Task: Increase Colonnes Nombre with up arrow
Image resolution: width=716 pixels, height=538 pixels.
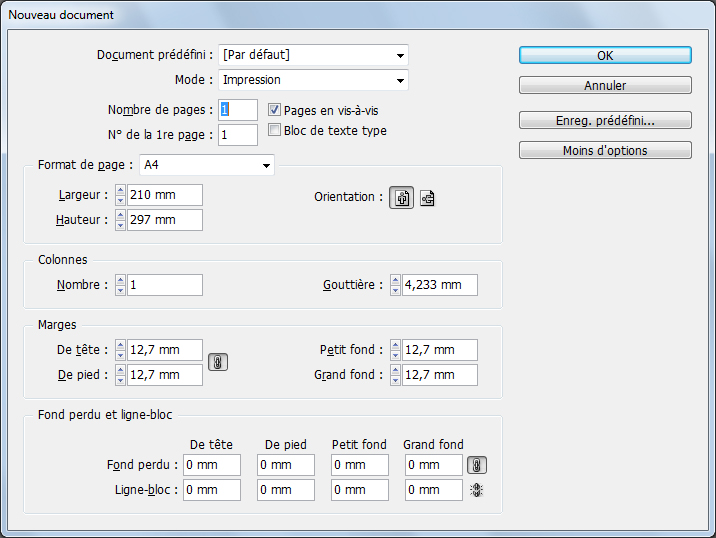Action: tap(120, 280)
